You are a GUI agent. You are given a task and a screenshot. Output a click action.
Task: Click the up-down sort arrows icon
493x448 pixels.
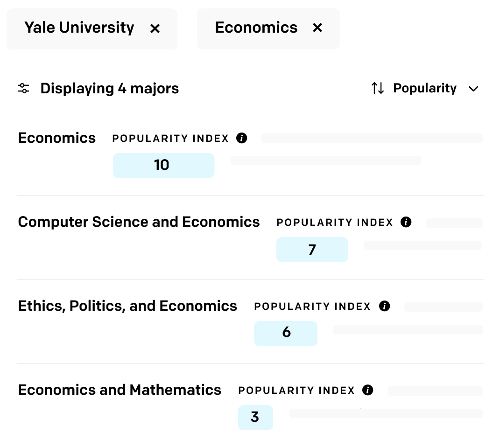point(377,88)
